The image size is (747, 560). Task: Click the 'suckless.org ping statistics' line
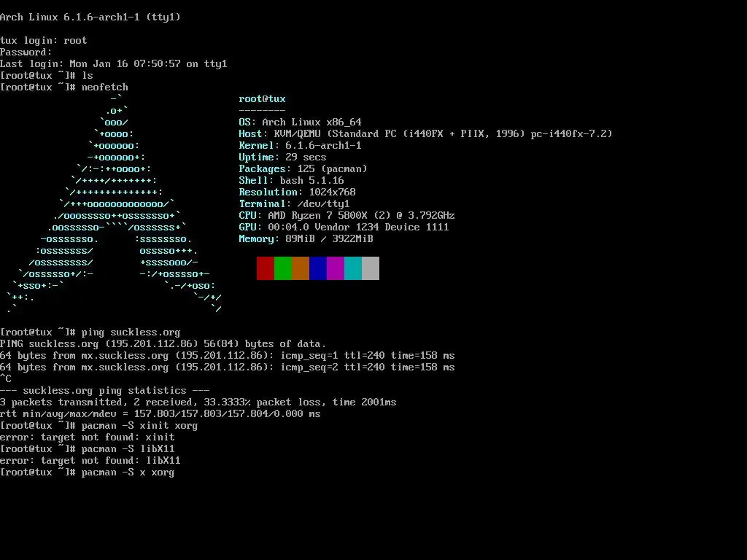click(105, 391)
